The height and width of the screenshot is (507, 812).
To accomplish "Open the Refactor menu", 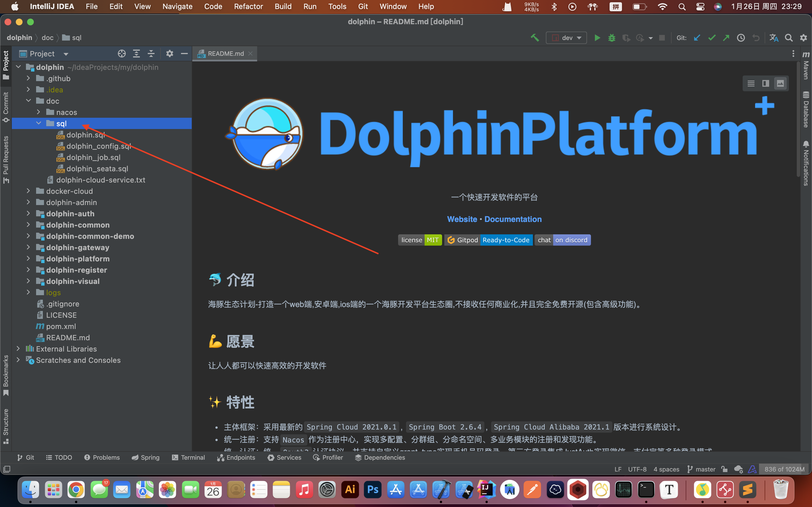I will 248,6.
